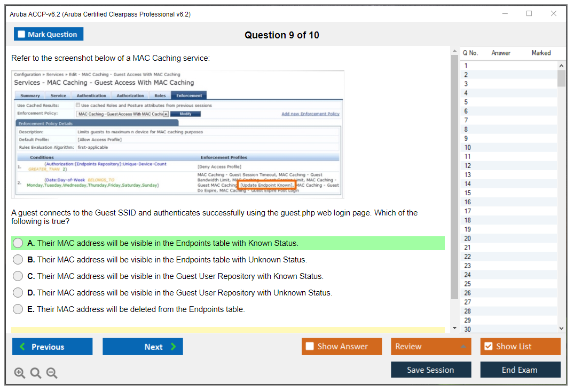Click End Exam button
Image resolution: width=574 pixels, height=392 pixels.
520,370
